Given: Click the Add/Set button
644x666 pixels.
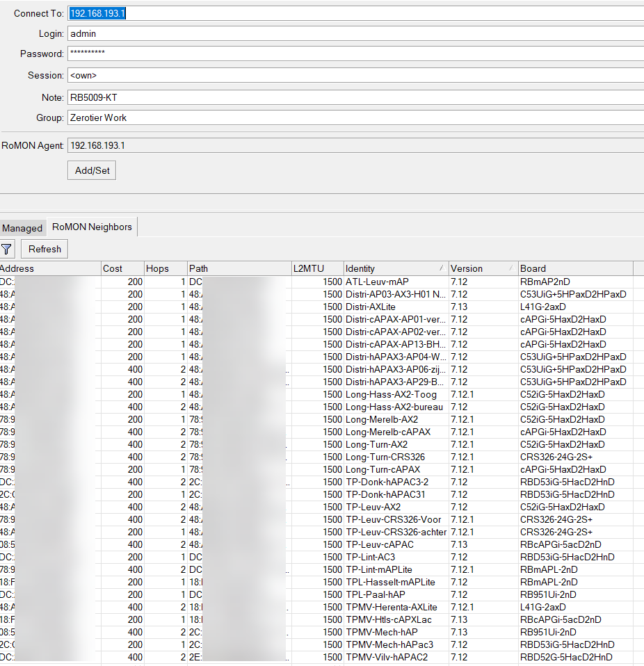Looking at the screenshot, I should [92, 170].
